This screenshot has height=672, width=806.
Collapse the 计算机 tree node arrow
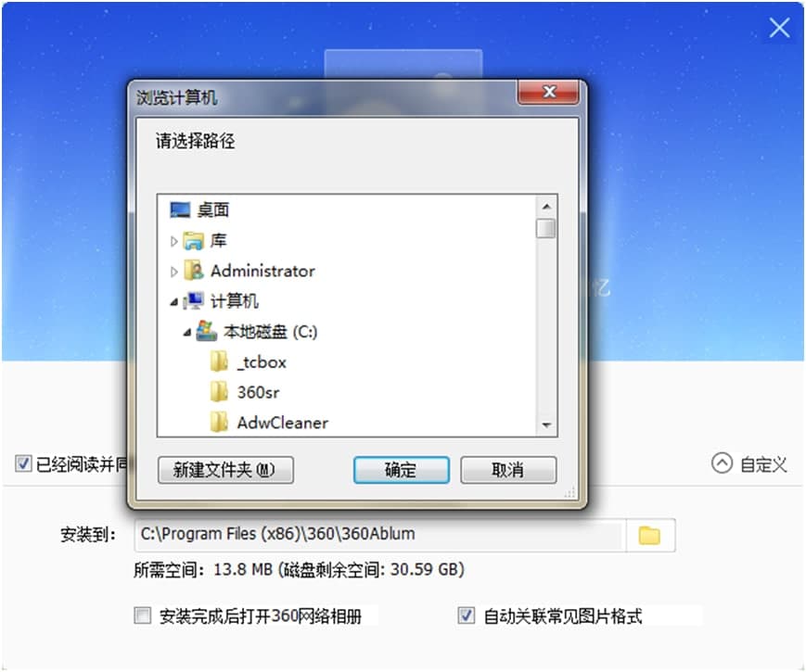pos(174,302)
